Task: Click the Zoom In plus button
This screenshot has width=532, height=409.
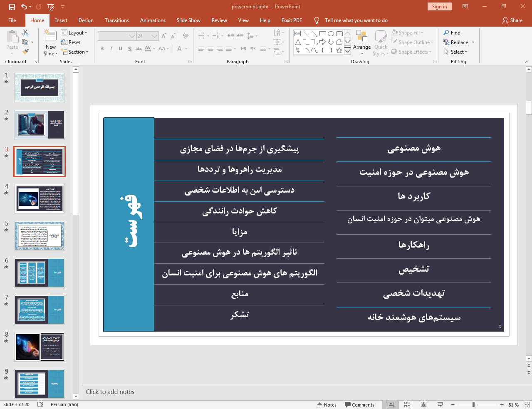Action: coord(502,405)
